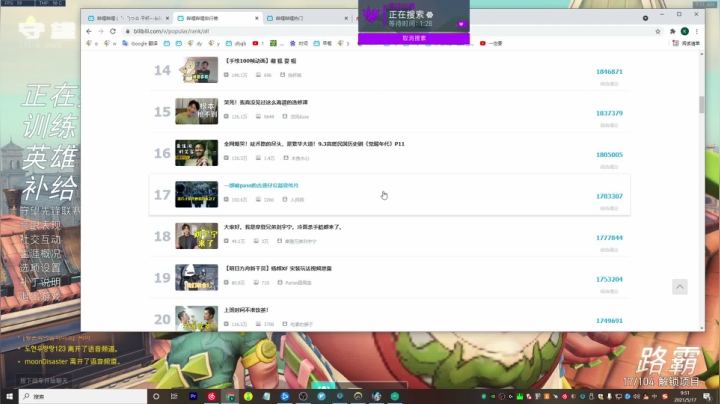
Task: Open the Google 翻译 bookmark
Action: point(140,43)
